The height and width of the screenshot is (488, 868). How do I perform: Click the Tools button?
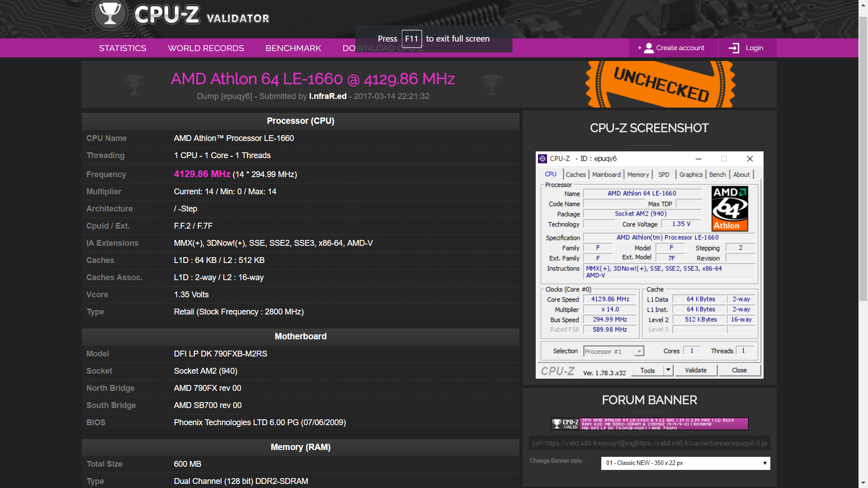pyautogui.click(x=647, y=371)
